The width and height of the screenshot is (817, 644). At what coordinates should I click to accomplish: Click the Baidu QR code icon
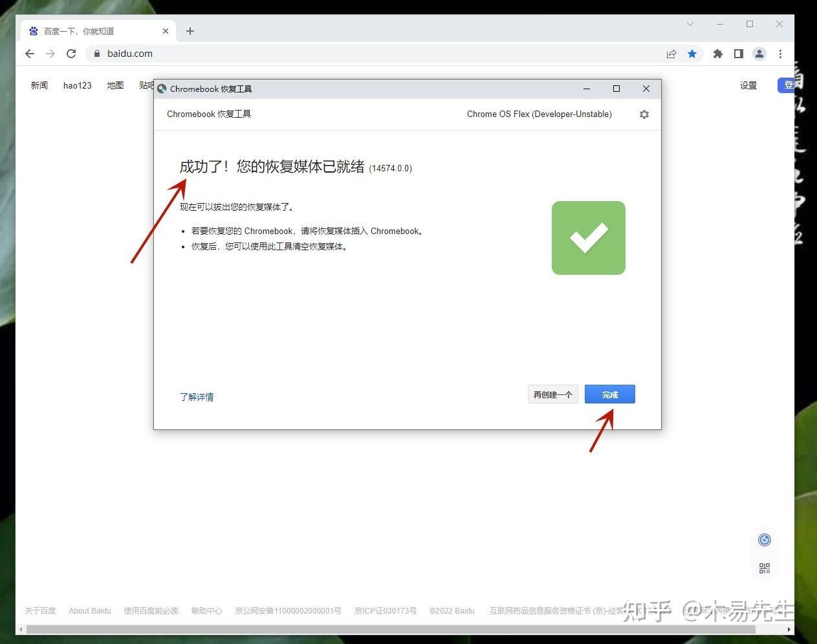click(765, 568)
